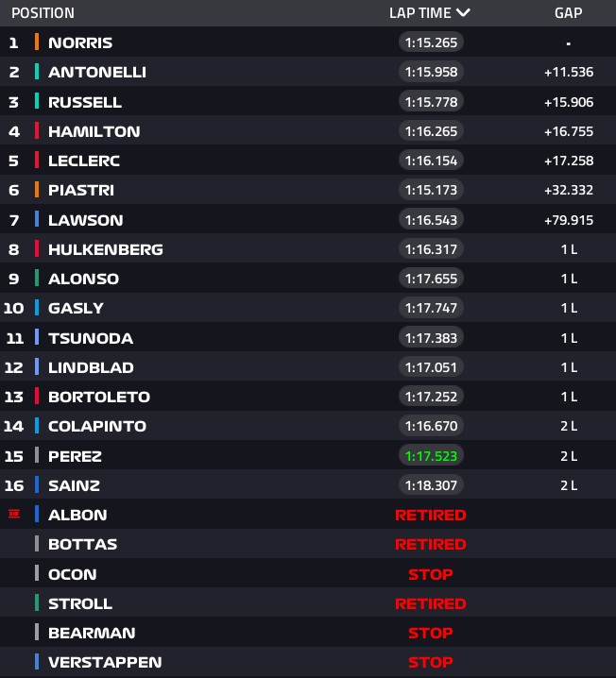Viewport: 616px width, 678px height.
Task: Select the VERSTAPPEN driver name
Action: point(105,662)
